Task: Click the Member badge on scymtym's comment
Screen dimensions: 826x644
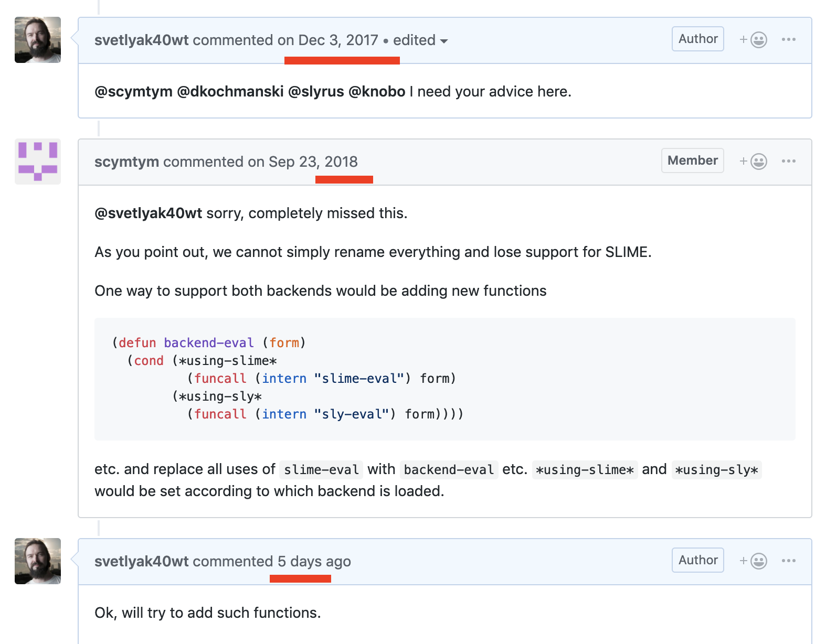Action: 692,161
